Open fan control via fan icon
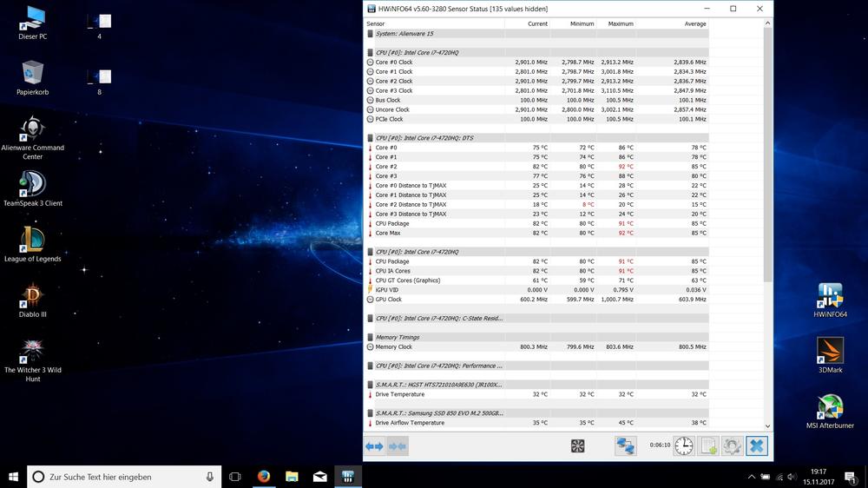 coord(577,446)
